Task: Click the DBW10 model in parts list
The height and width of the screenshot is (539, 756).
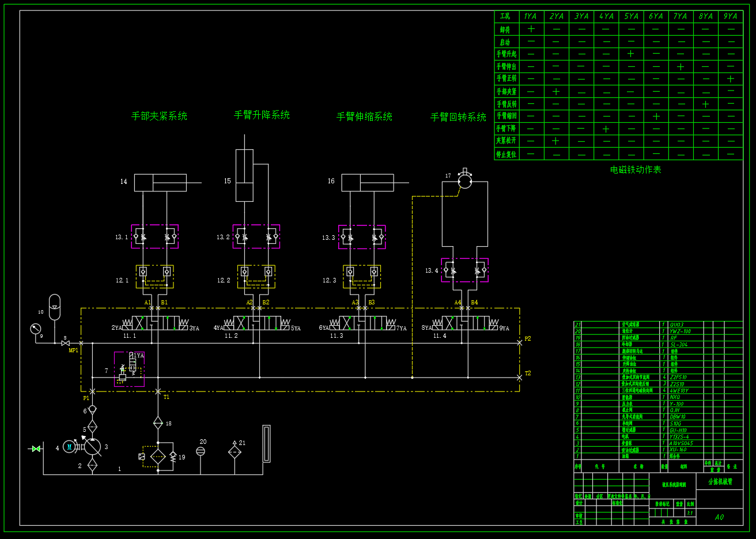Action: [678, 417]
